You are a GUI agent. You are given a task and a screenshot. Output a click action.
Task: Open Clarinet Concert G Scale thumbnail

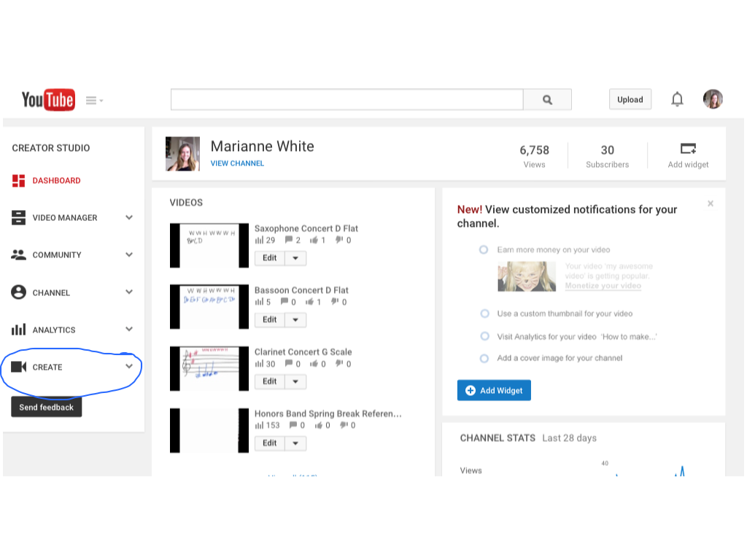click(x=209, y=368)
